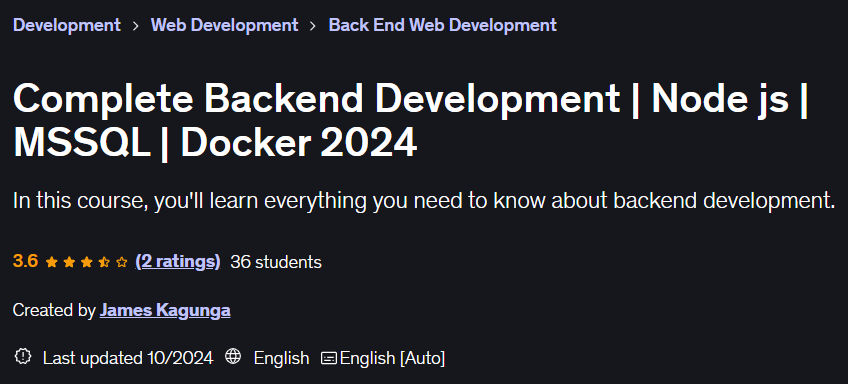Click the '36 students' text
Viewport: 848px width, 384px height.
coord(276,262)
